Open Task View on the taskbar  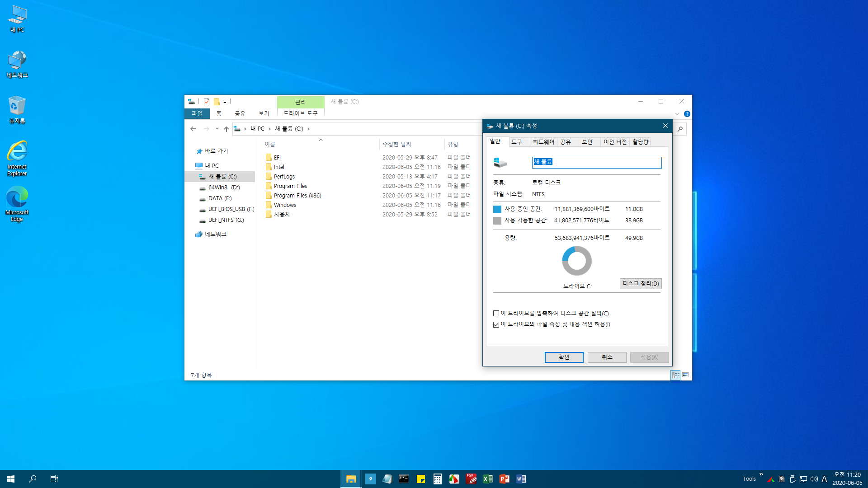point(54,479)
